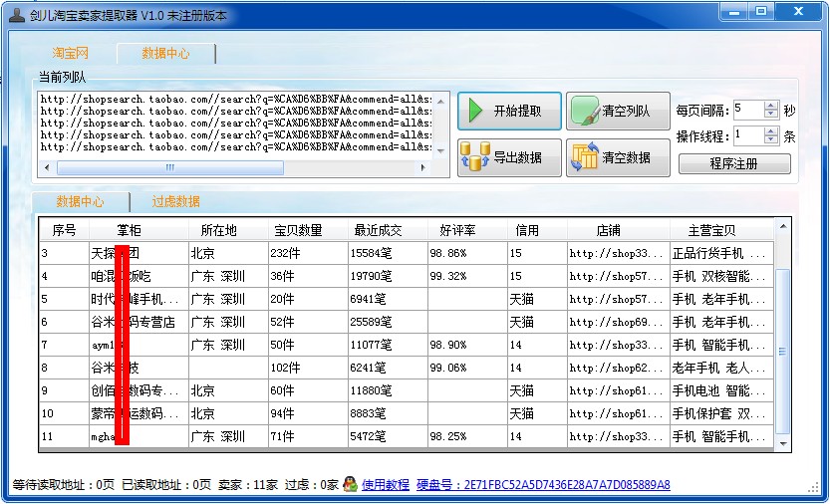Click the 98.90% rating cell
This screenshot has width=830, height=504.
point(467,345)
